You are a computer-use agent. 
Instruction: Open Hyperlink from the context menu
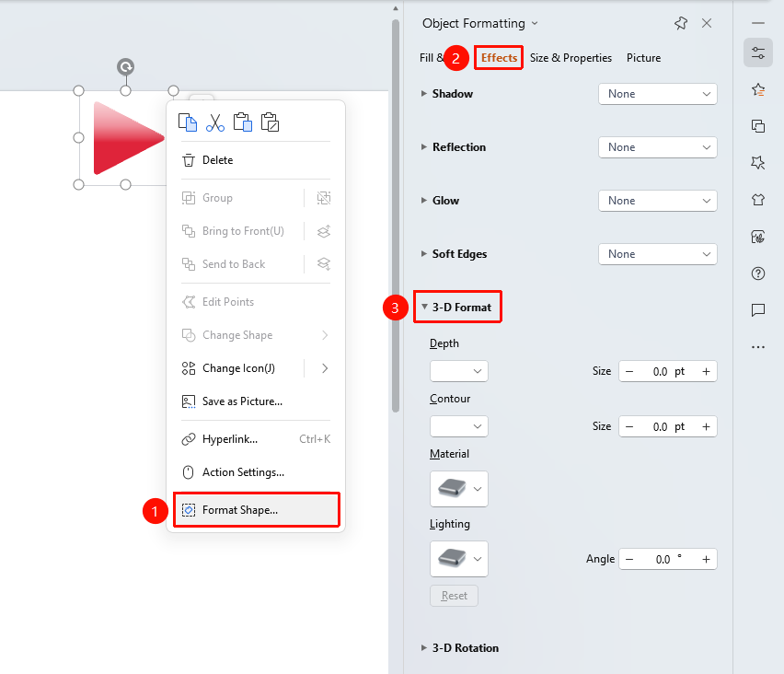[256, 439]
